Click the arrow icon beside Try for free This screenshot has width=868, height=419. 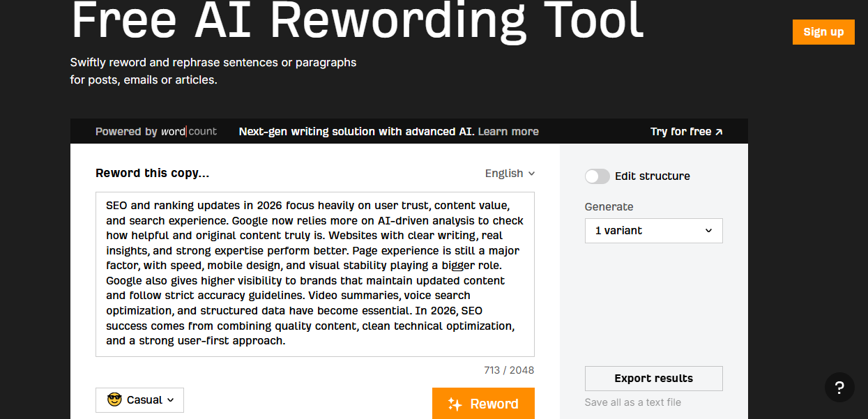(x=719, y=132)
